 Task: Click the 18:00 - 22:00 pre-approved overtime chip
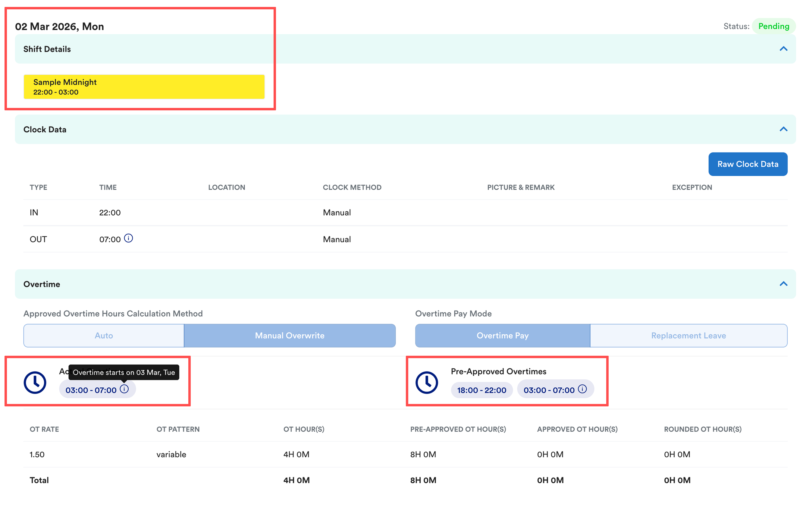point(481,390)
